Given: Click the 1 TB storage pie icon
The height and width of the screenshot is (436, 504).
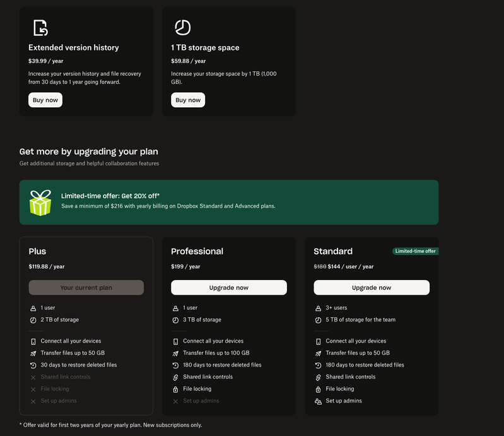Looking at the screenshot, I should (182, 28).
